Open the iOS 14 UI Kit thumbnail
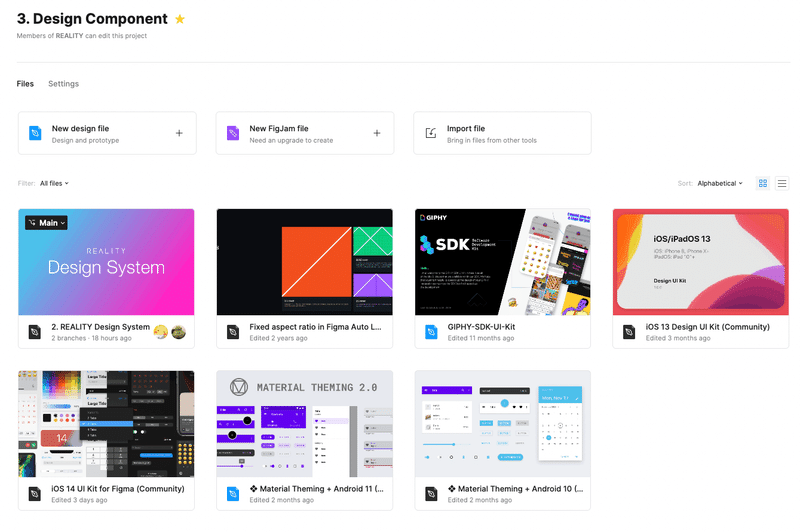This screenshot has width=800, height=532. click(106, 424)
